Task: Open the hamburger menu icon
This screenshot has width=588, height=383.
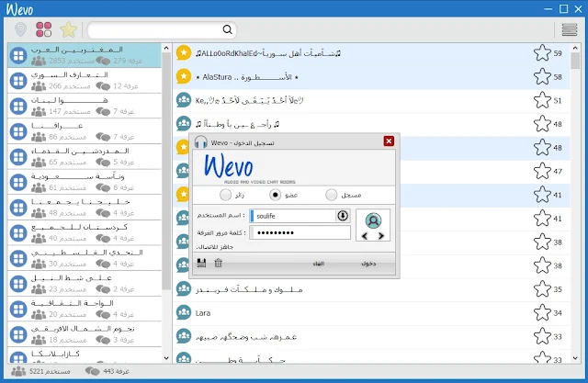Action: (570, 29)
